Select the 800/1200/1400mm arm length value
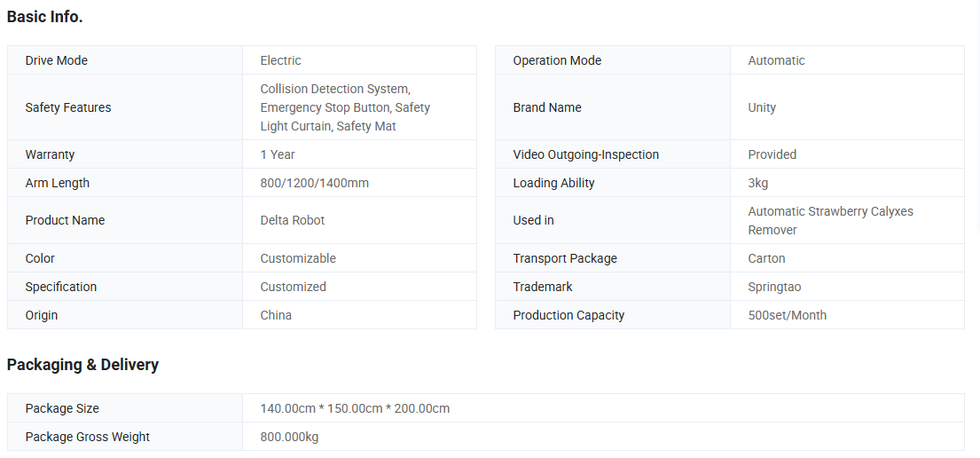This screenshot has width=980, height=458. tap(314, 183)
